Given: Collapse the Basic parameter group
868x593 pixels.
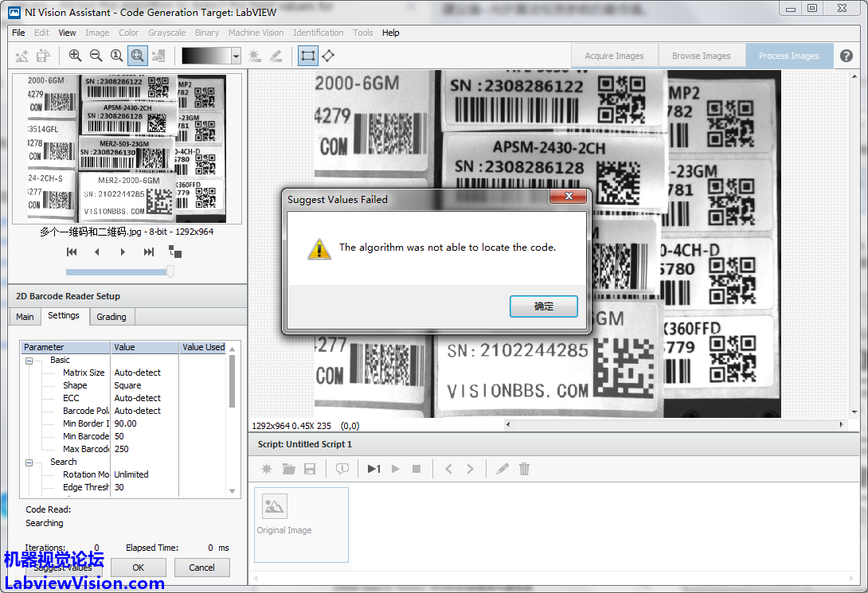Looking at the screenshot, I should pyautogui.click(x=29, y=361).
